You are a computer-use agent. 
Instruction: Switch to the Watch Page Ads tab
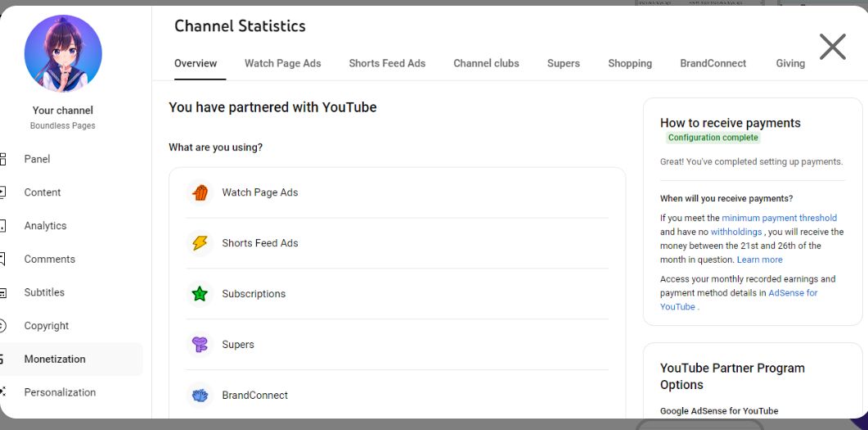[x=283, y=63]
